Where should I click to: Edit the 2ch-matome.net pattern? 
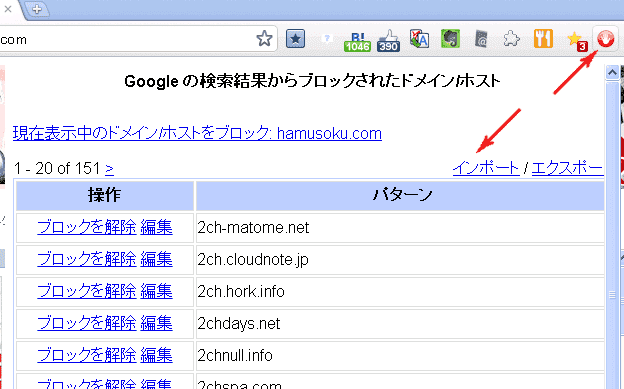pyautogui.click(x=156, y=227)
